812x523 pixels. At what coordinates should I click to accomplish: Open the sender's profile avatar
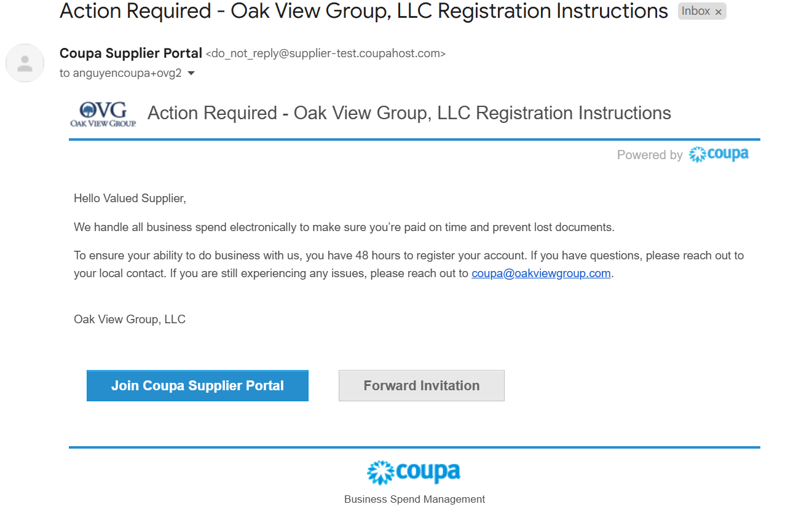(25, 63)
